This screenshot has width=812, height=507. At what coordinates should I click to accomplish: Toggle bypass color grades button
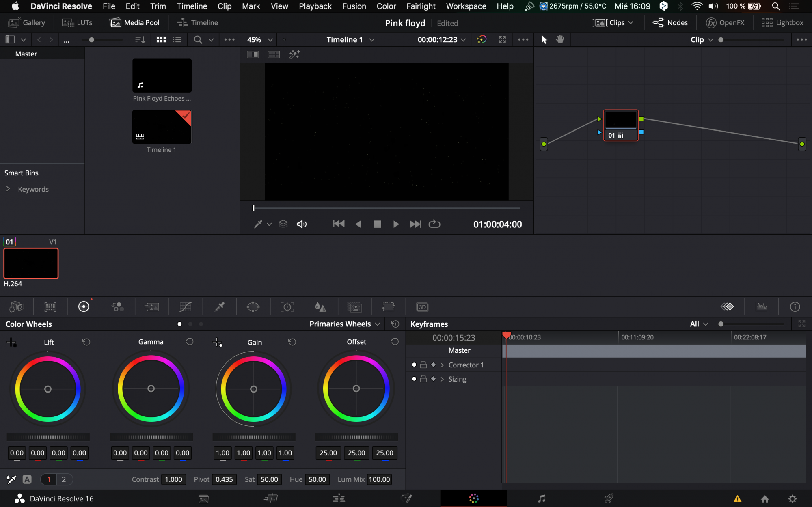[482, 39]
